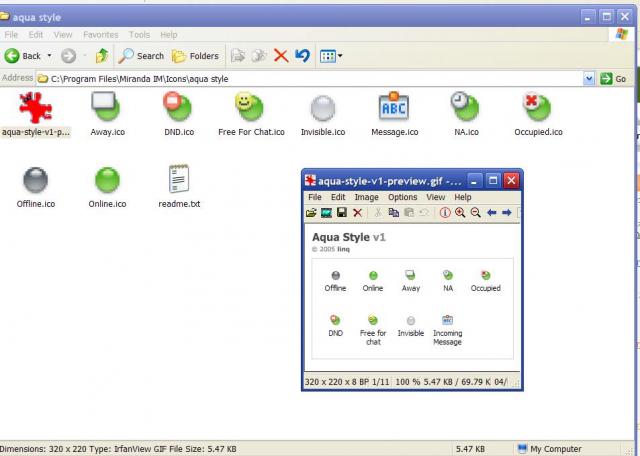
Task: Open the Explorer Tools menu
Action: tap(139, 35)
